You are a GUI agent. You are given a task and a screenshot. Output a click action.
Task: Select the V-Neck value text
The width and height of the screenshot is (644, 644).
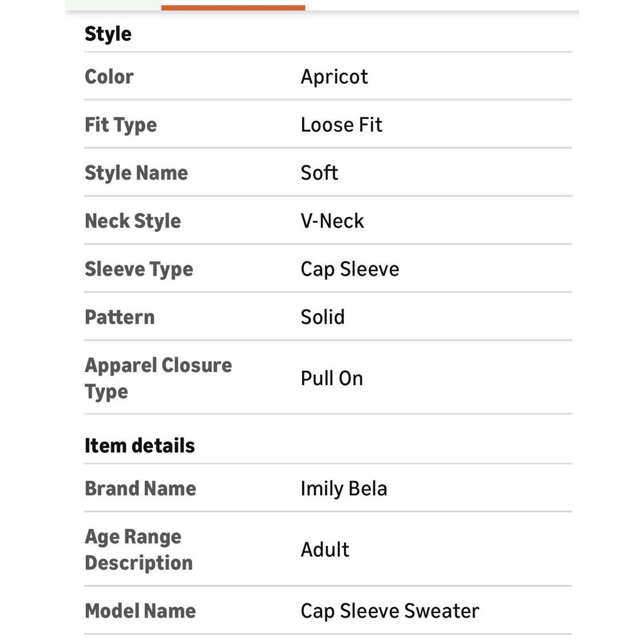coord(332,221)
